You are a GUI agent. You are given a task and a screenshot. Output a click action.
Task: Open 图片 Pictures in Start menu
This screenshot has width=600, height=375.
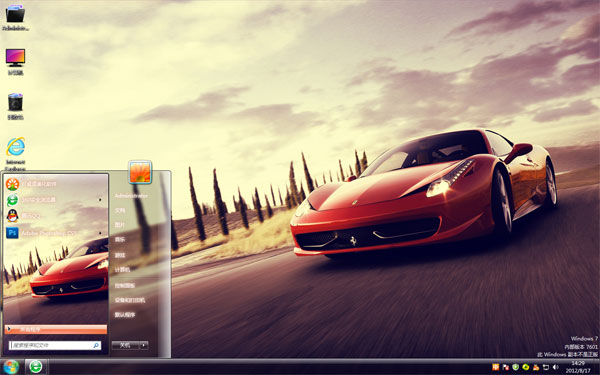click(120, 225)
